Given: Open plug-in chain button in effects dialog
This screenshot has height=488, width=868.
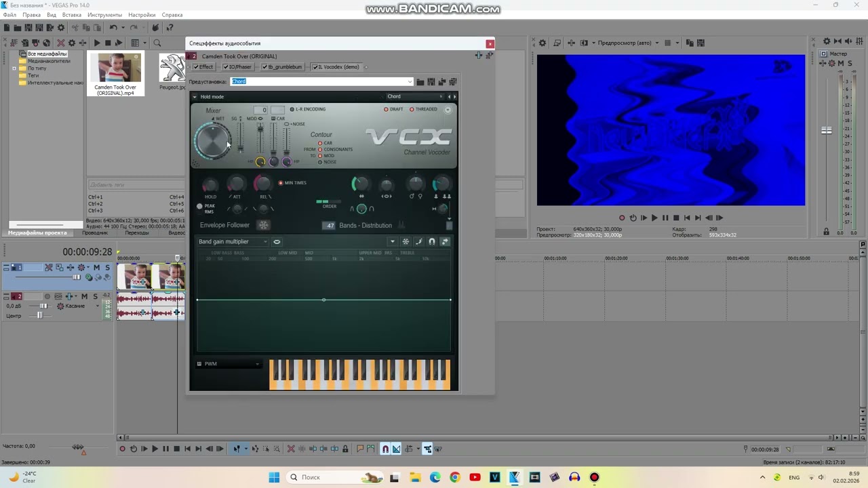Looking at the screenshot, I should point(479,56).
